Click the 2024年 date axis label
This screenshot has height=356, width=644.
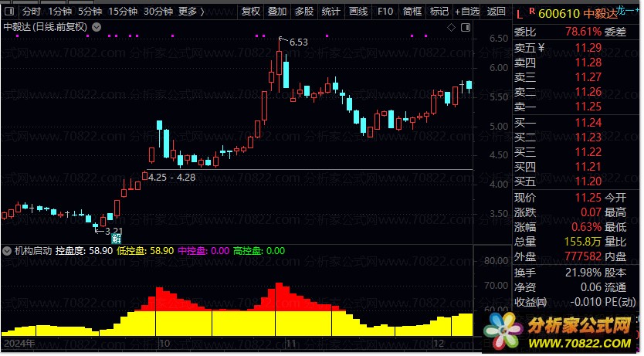coord(19,344)
